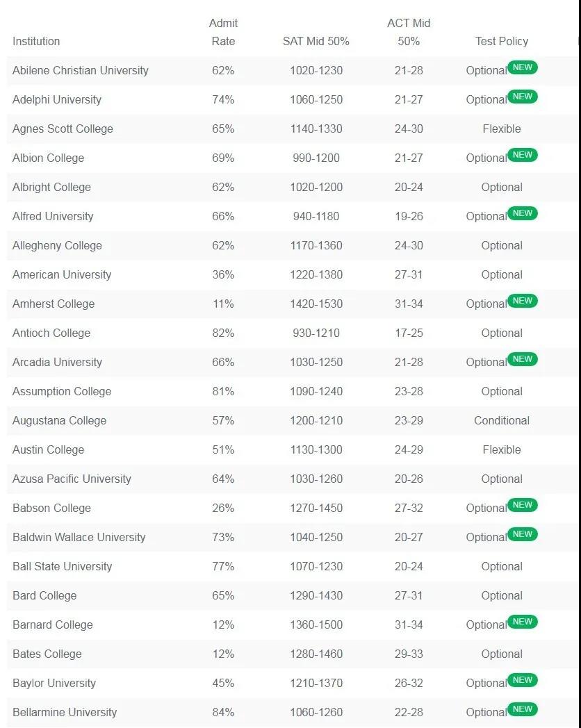581x728 pixels.
Task: Open American University entry
Action: (62, 275)
